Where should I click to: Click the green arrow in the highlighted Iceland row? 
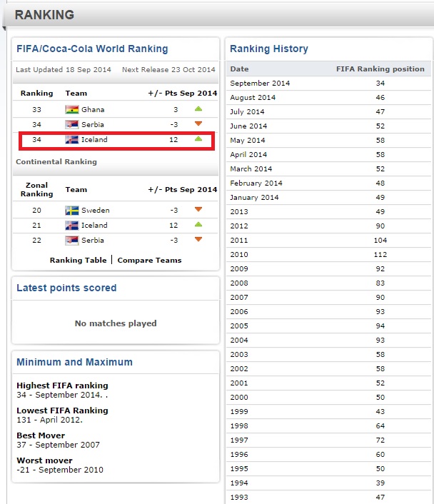coord(198,140)
